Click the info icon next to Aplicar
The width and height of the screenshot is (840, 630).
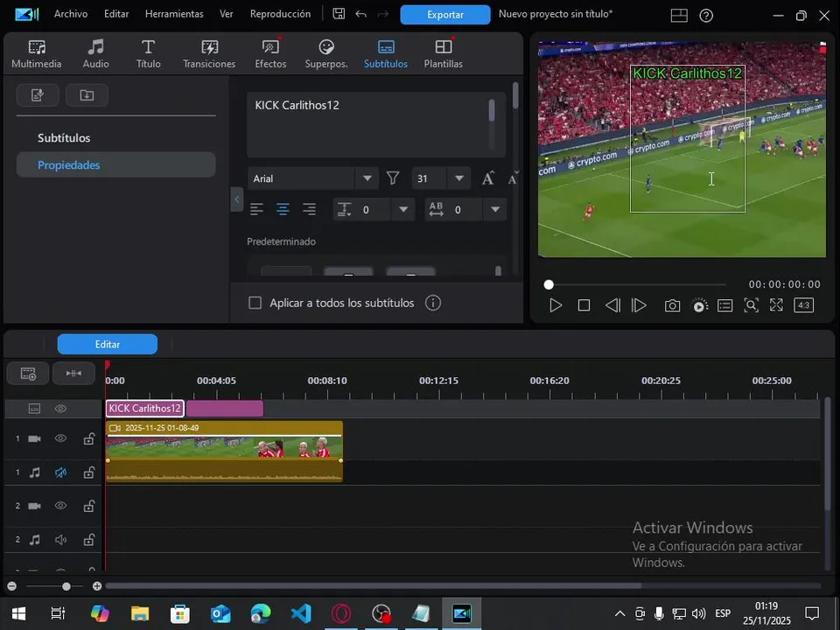[433, 304]
